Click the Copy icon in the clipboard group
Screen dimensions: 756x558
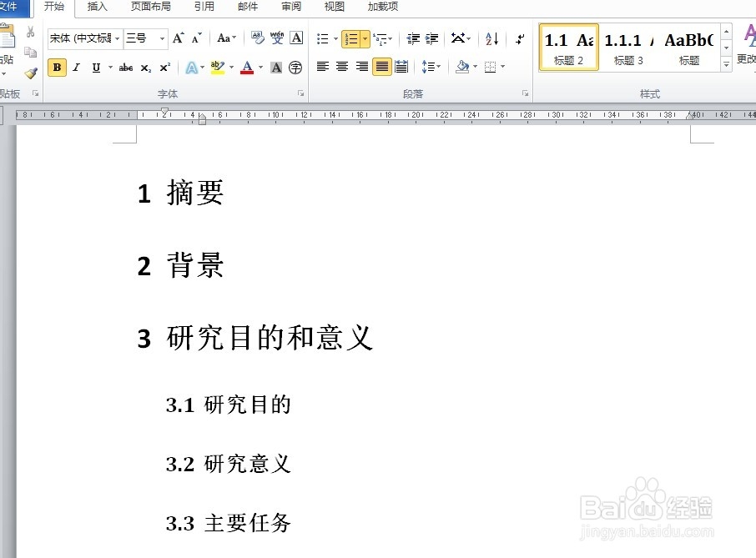[30, 52]
